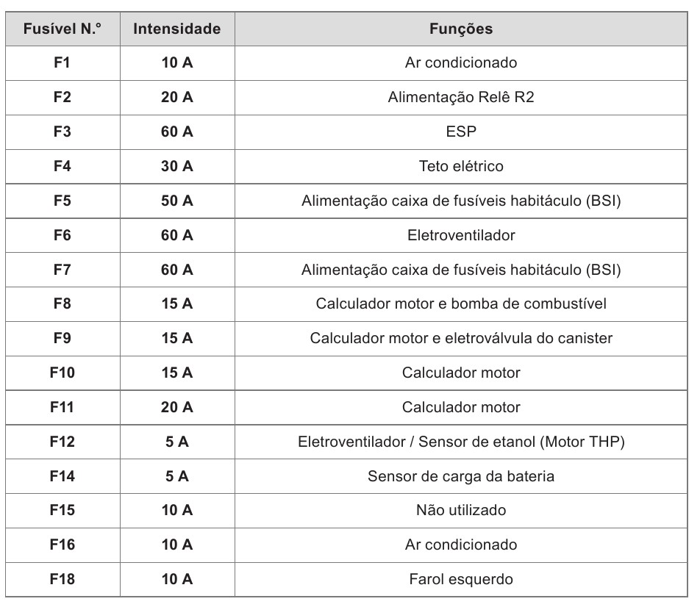Click the Fusível N.° column header

point(63,29)
